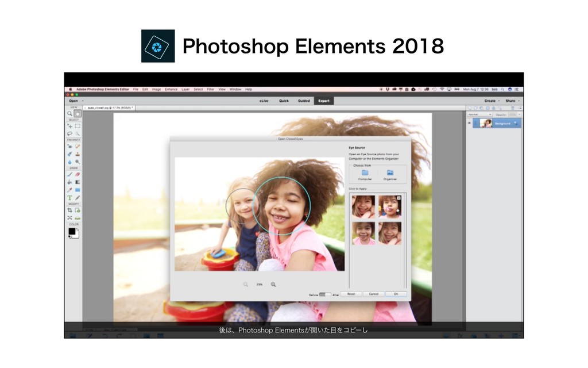Expand the Share dropdown
This screenshot has width=588, height=368.
click(x=513, y=101)
